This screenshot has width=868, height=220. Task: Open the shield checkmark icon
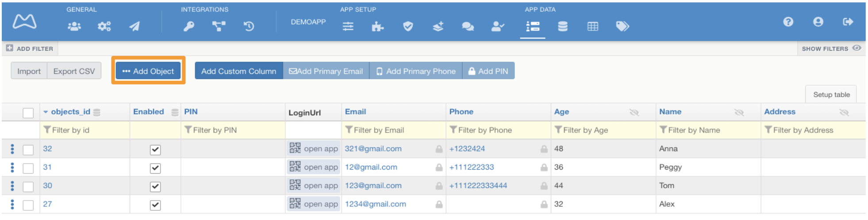click(x=408, y=27)
